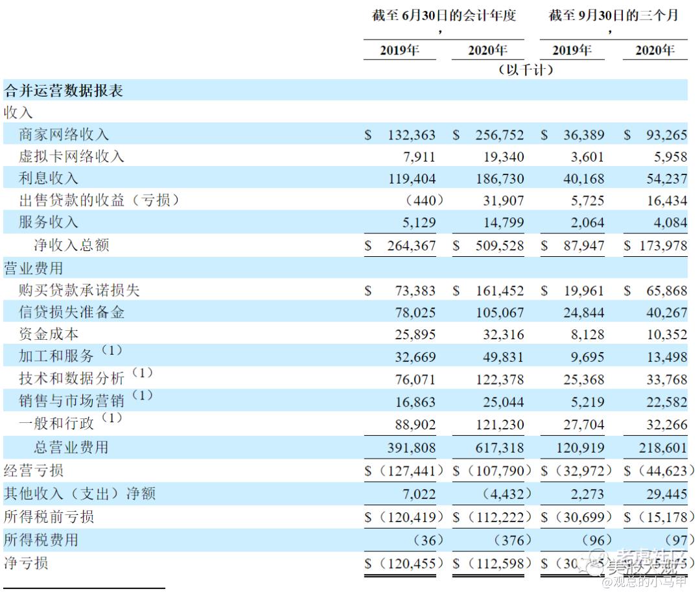The height and width of the screenshot is (598, 700).
Task: Click the value 29,445
Action: click(x=667, y=494)
